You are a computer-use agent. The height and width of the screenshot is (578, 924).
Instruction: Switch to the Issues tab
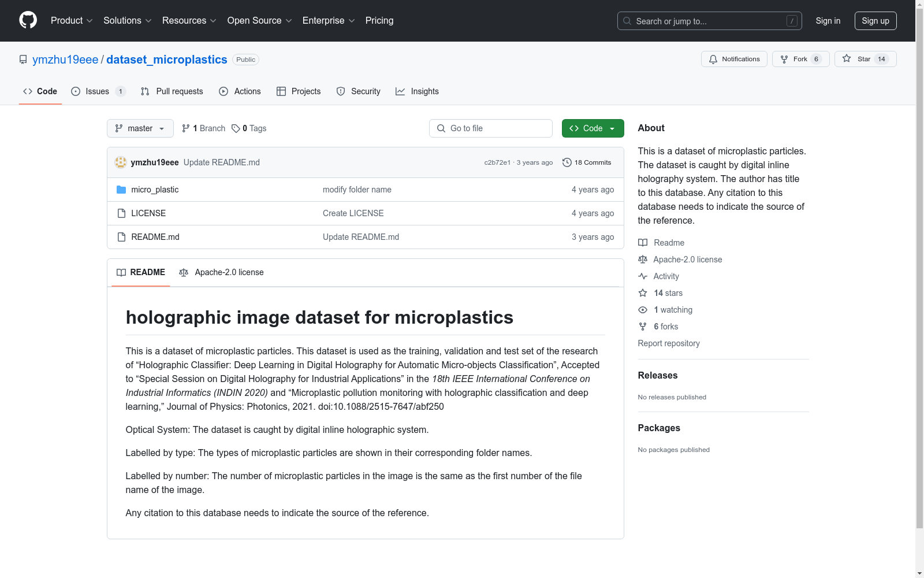click(x=98, y=91)
